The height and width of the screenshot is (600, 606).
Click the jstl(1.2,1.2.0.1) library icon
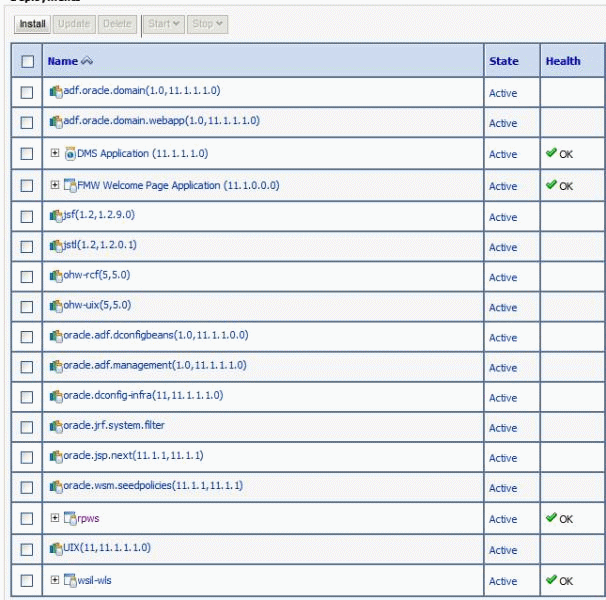pyautogui.click(x=56, y=246)
